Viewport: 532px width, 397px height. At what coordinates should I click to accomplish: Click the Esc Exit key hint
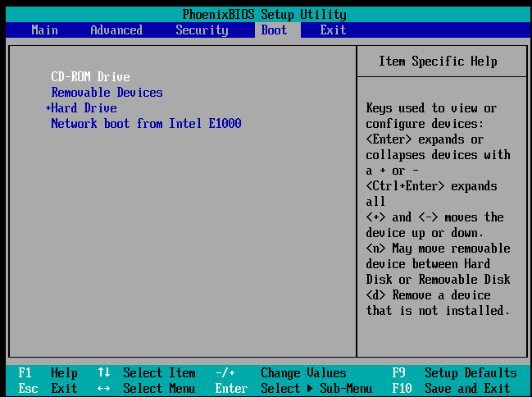48,388
